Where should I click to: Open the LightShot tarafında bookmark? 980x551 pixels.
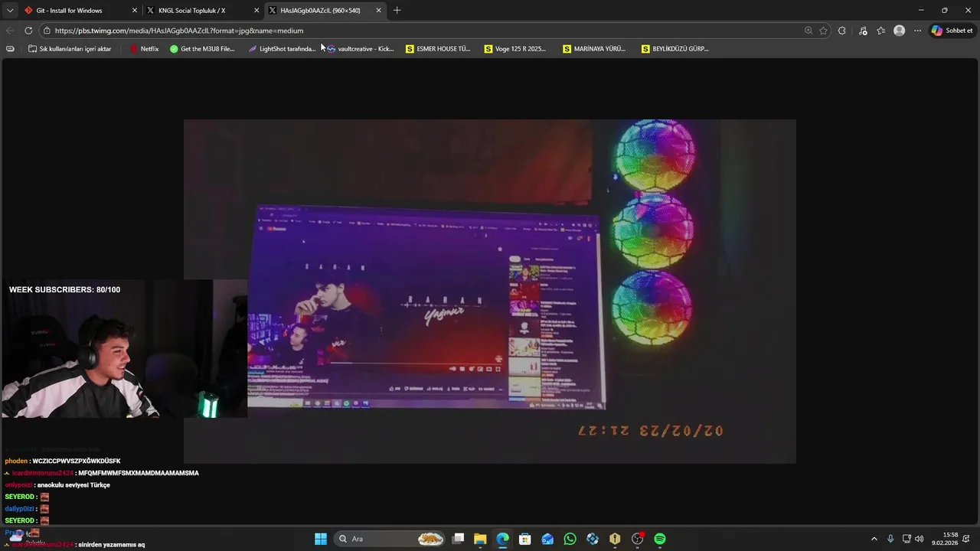tap(282, 49)
